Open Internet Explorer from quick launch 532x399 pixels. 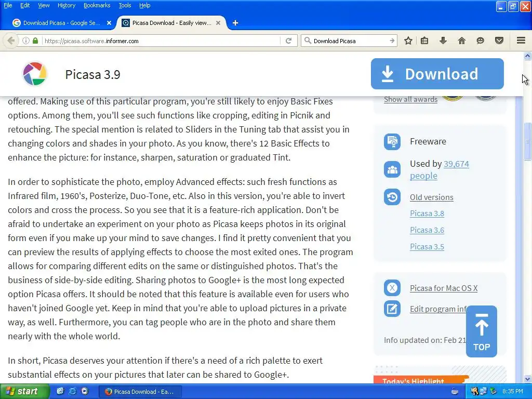tap(73, 391)
